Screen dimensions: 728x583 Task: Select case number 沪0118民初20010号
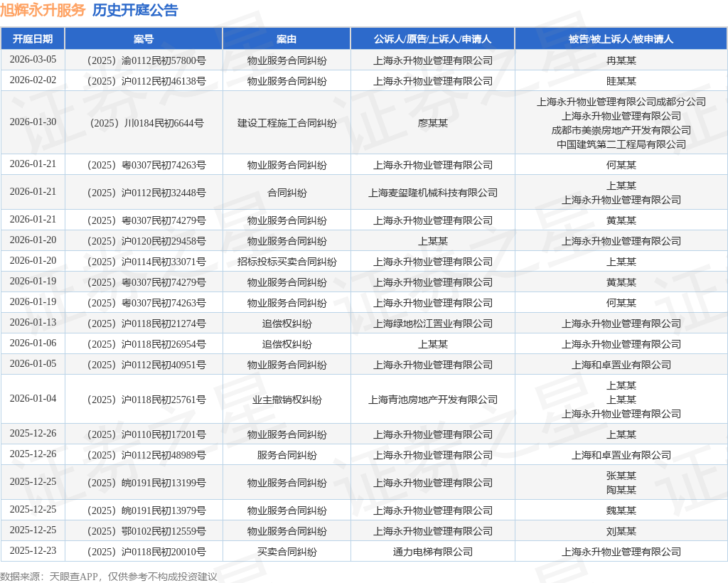[146, 552]
